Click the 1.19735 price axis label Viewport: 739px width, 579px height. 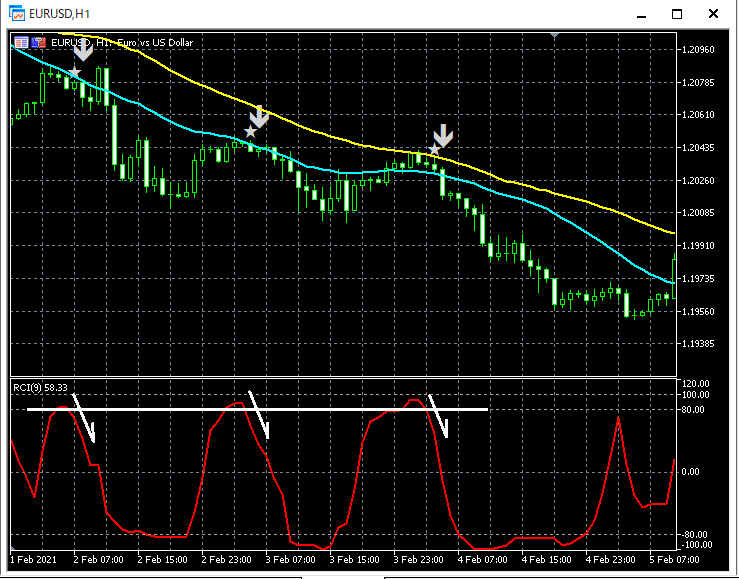(698, 278)
